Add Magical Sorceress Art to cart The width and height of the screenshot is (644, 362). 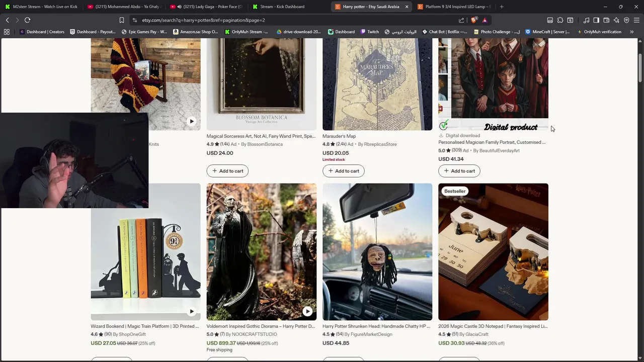pos(227,171)
